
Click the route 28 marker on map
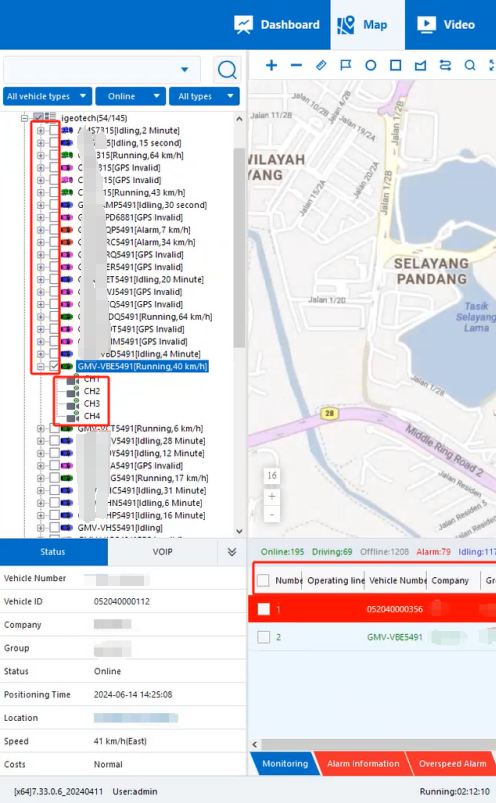[329, 413]
